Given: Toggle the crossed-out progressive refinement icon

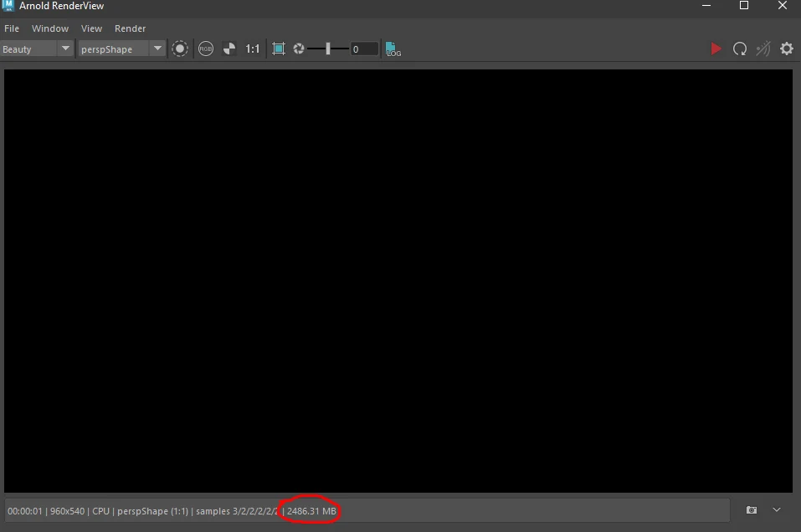Looking at the screenshot, I should tap(762, 49).
